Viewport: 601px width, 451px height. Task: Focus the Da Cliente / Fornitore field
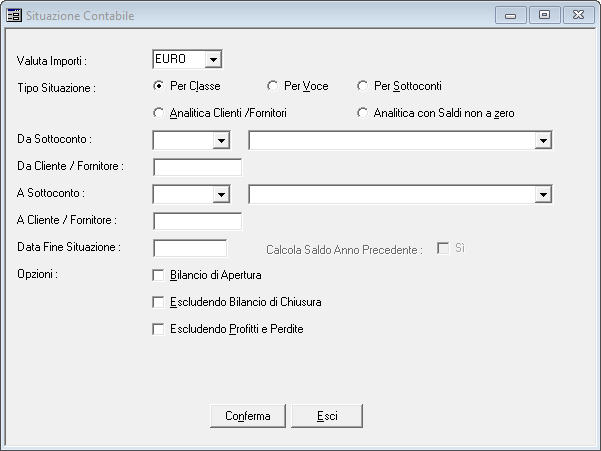[197, 167]
